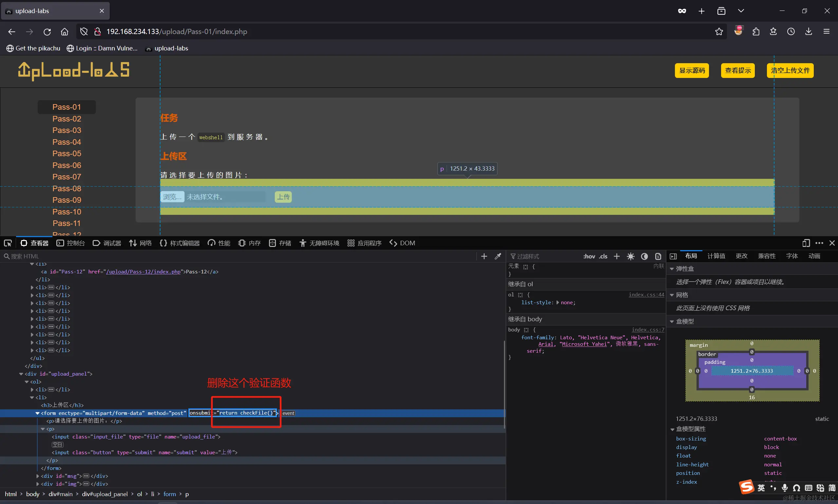Switch to the 控制台 console tab
The height and width of the screenshot is (504, 838).
click(x=71, y=243)
